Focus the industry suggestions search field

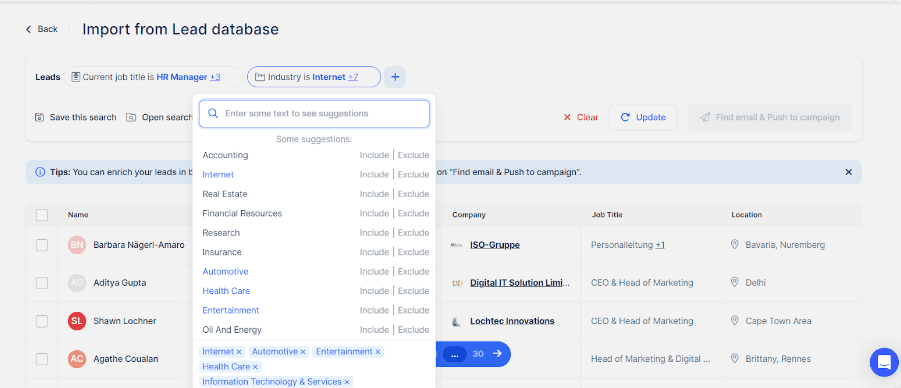314,114
